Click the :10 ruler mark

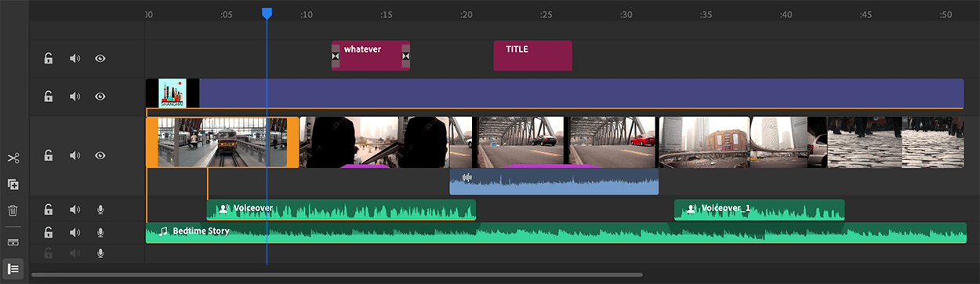306,15
